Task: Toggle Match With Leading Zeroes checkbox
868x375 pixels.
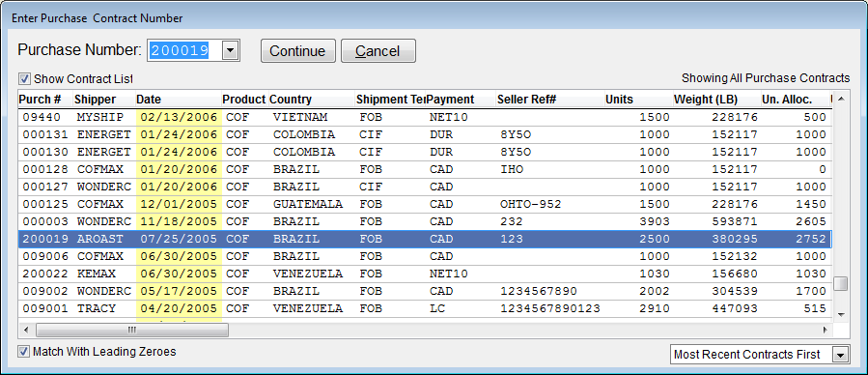Action: 23,351
